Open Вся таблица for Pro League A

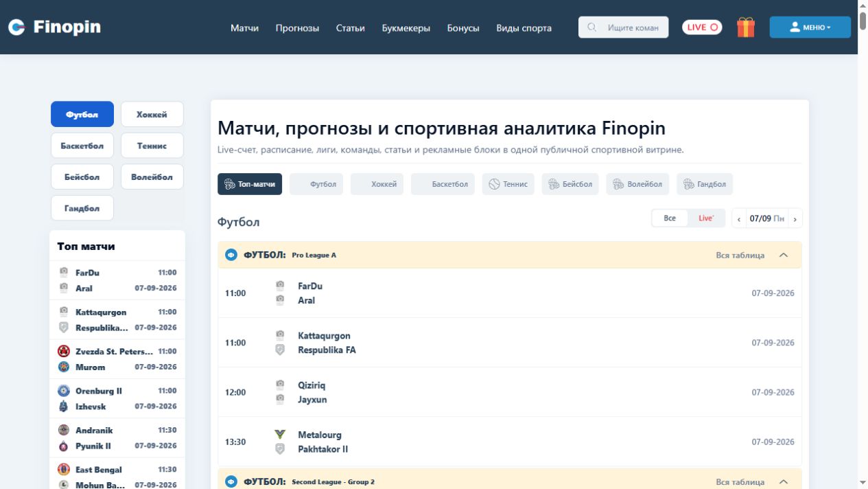click(740, 255)
